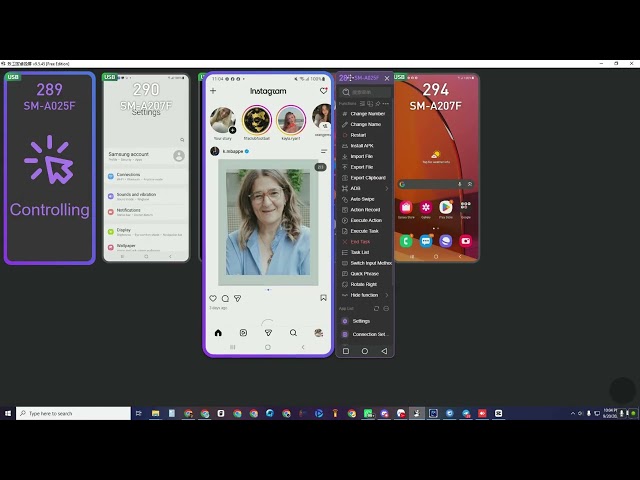This screenshot has height=480, width=640.
Task: Open Connections in device 290 Settings
Action: pyautogui.click(x=146, y=176)
